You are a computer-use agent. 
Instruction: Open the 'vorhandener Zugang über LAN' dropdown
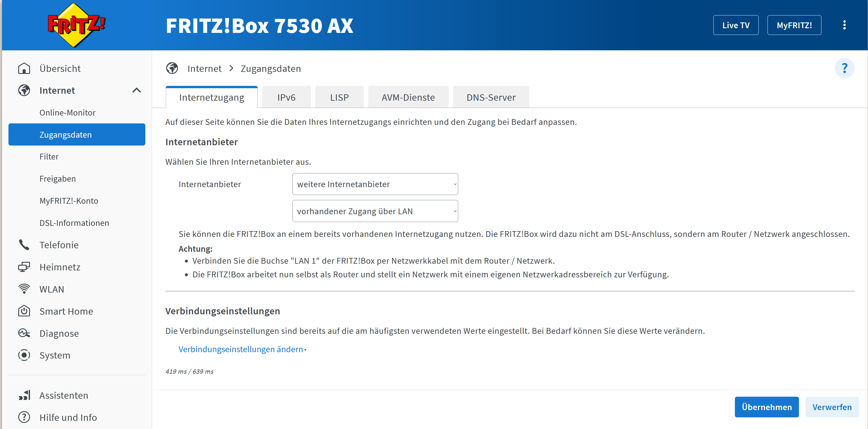(375, 211)
